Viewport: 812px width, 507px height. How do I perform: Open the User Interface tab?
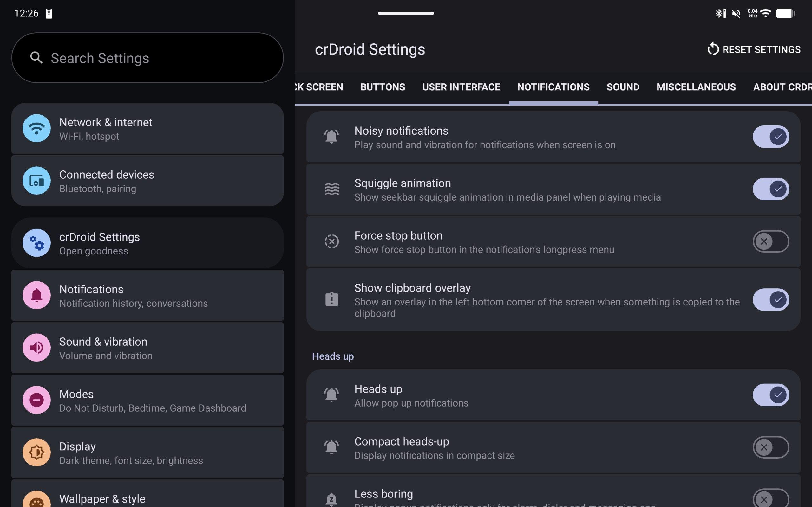click(x=461, y=87)
